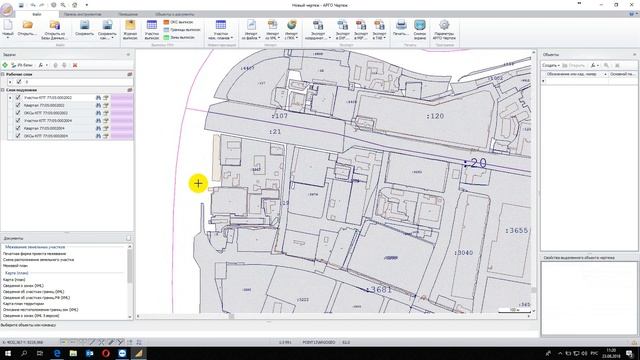Open Сведения о зонах (XML) document
This screenshot has width=640, height=360.
[x=23, y=286]
